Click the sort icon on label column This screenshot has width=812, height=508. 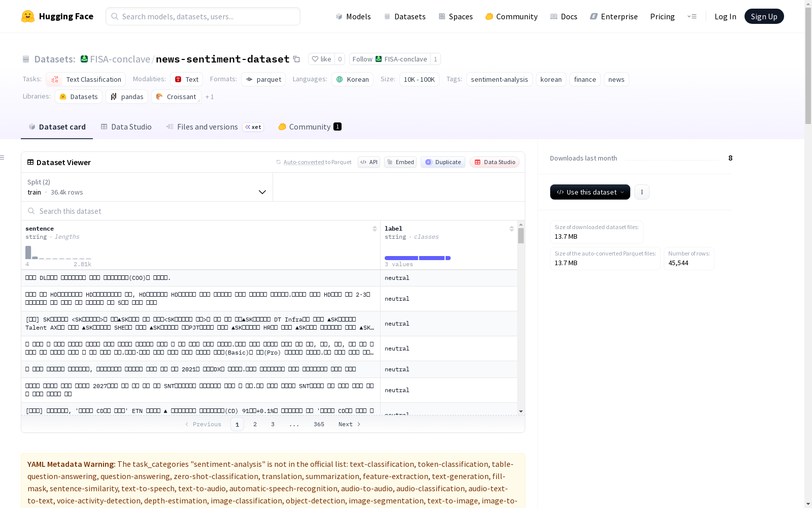tap(512, 229)
